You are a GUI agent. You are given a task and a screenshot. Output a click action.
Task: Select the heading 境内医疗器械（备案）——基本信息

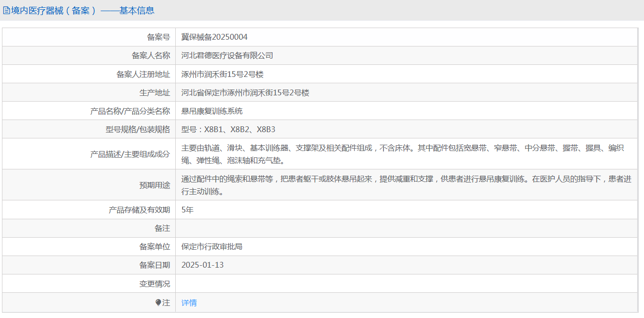coord(82,11)
